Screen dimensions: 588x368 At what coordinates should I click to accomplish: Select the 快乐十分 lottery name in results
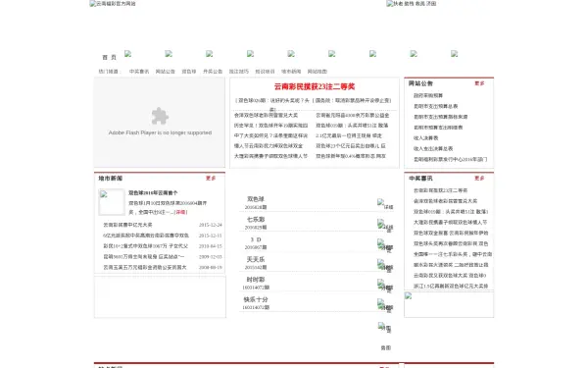click(x=256, y=299)
